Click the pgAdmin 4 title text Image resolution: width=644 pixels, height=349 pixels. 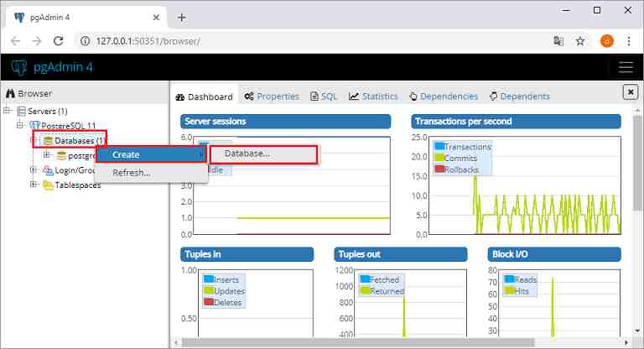coord(63,67)
